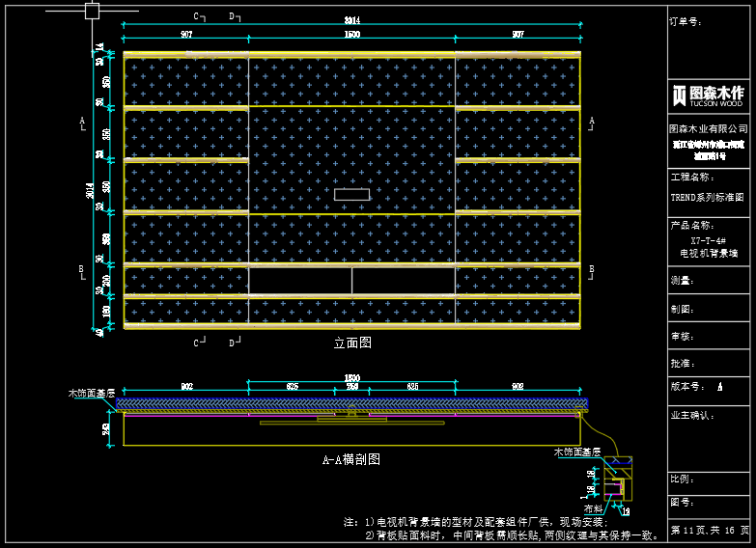756x548 pixels.
Task: Select the 布料 detail label at bottom right
Action: (592, 507)
